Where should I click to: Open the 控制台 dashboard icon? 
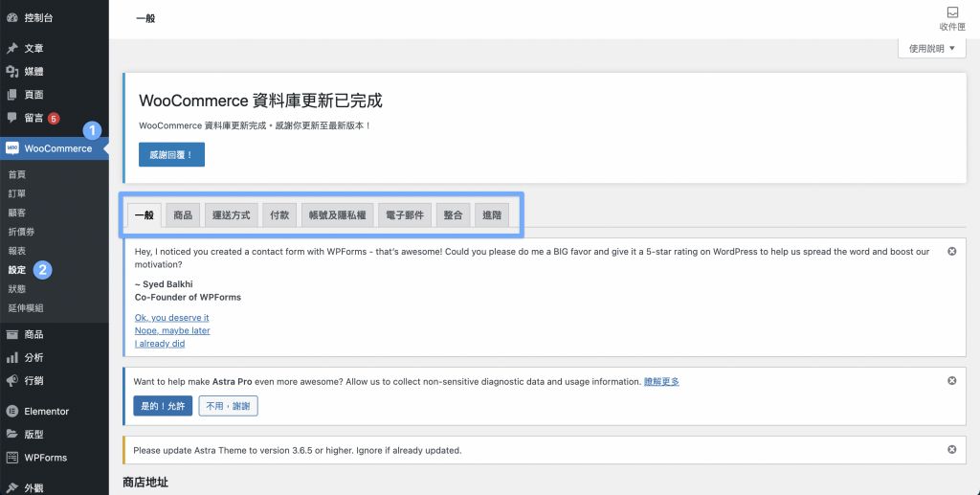click(x=11, y=18)
